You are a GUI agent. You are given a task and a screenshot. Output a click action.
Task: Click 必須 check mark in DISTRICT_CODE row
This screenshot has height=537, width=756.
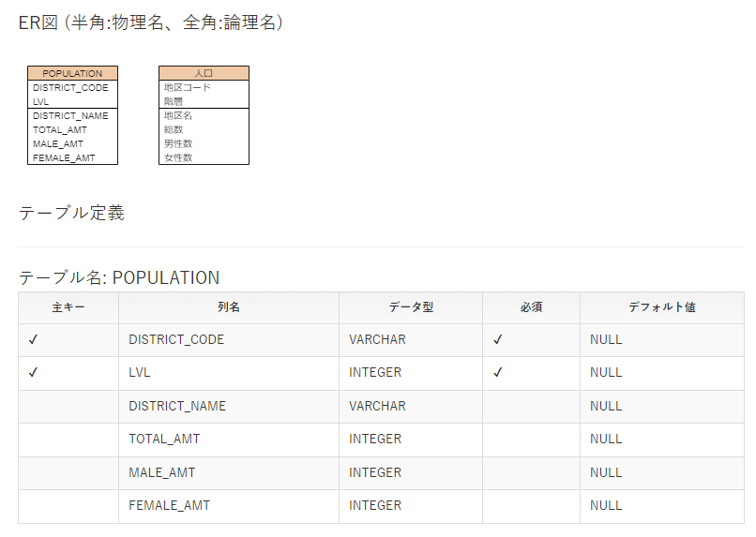(497, 340)
